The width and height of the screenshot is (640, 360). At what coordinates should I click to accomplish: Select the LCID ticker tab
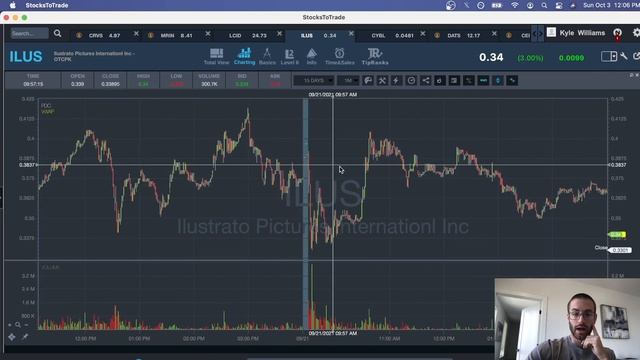(x=247, y=36)
